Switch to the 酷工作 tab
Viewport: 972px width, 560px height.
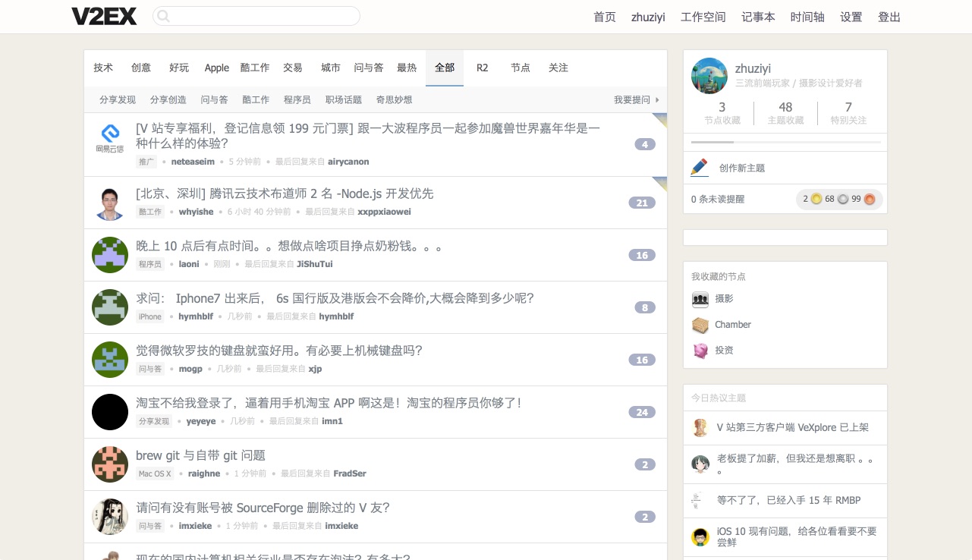point(255,68)
